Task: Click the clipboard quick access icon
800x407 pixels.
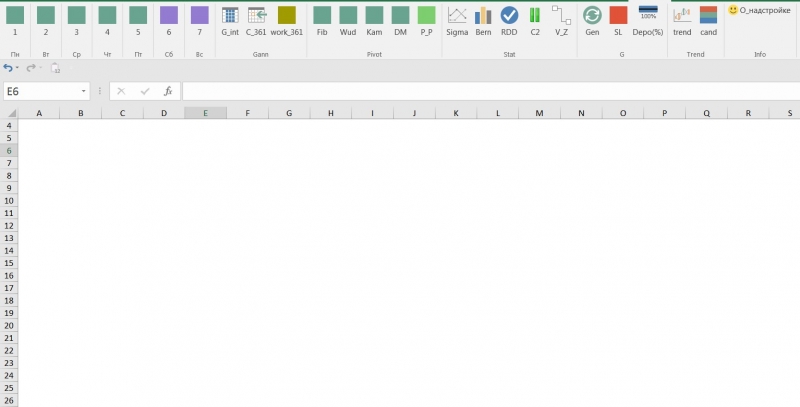Action: tap(56, 68)
